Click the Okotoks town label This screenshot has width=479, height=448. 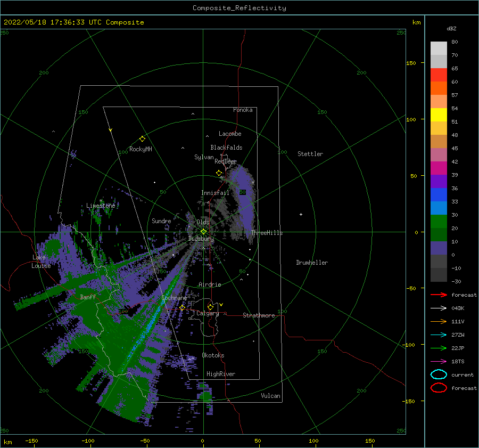coord(213,355)
